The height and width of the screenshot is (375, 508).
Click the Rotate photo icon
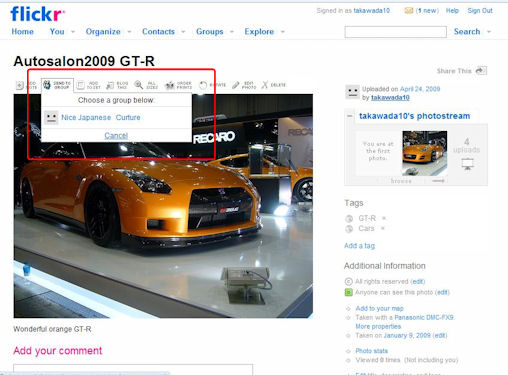(203, 85)
